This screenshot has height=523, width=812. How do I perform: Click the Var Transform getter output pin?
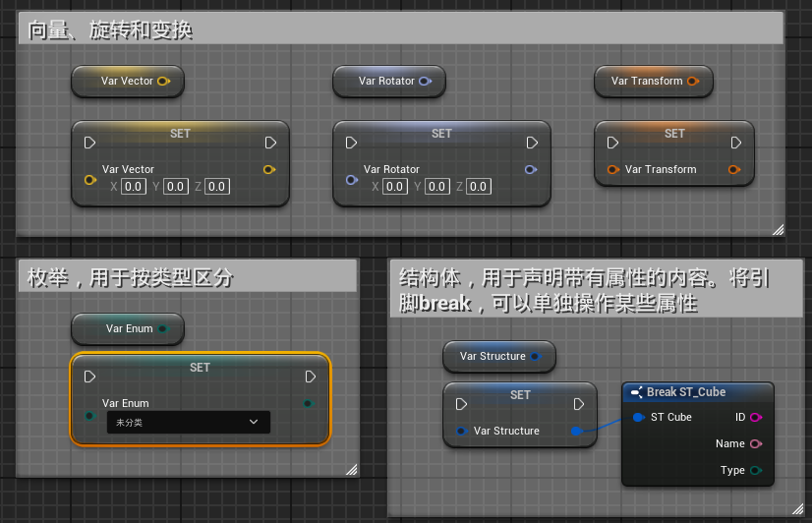(693, 82)
